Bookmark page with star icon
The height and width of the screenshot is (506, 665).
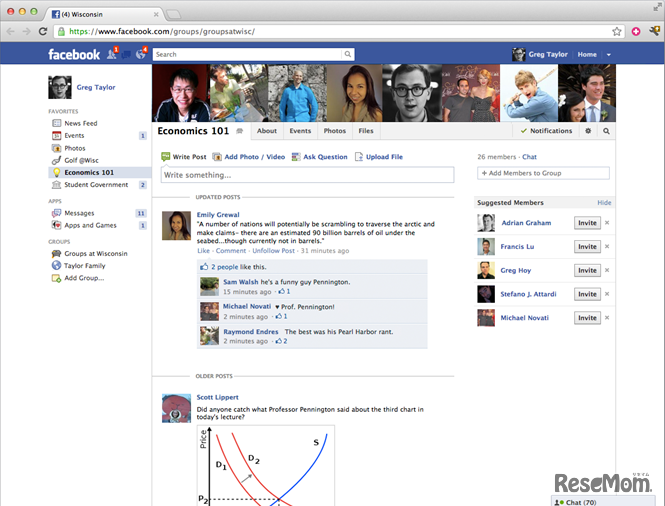click(x=617, y=31)
